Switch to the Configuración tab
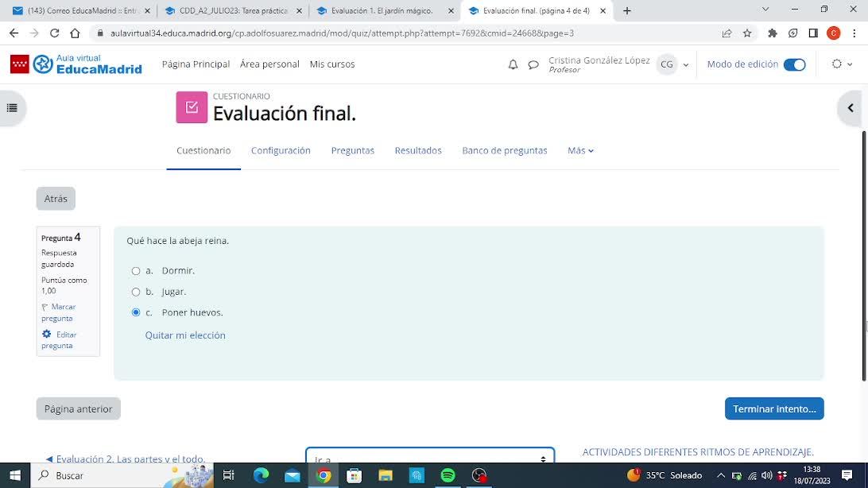The width and height of the screenshot is (868, 488). coord(281,150)
